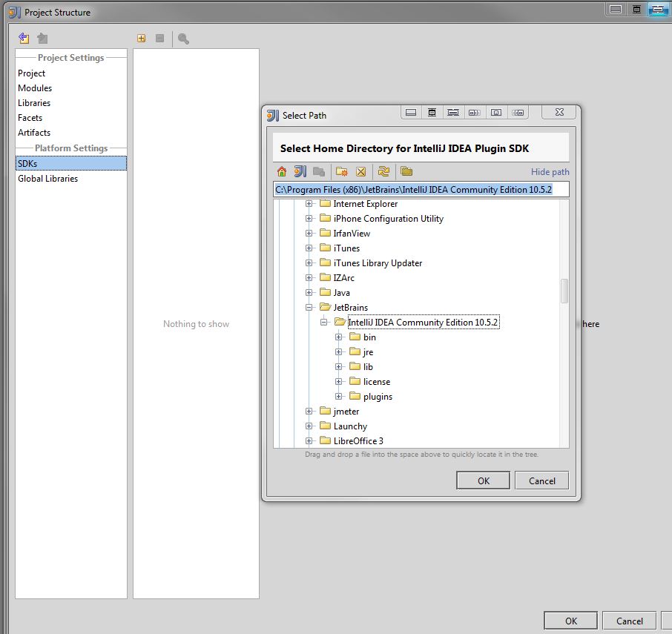Expand the jmeter folder node

point(309,412)
